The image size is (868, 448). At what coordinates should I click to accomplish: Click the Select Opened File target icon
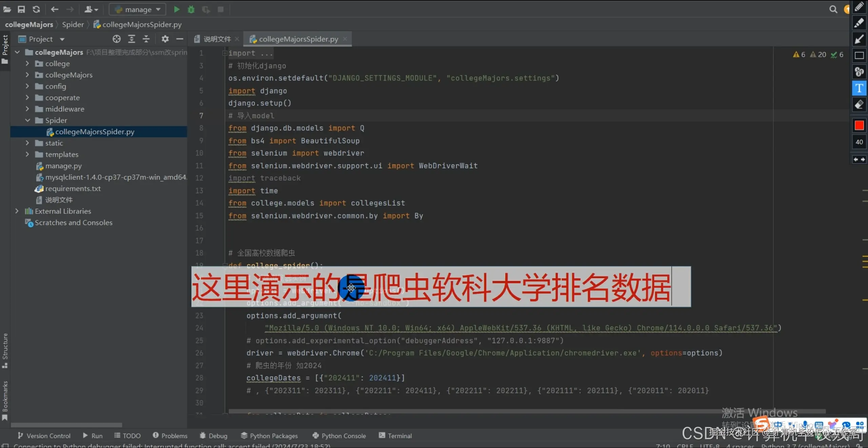[x=117, y=39]
